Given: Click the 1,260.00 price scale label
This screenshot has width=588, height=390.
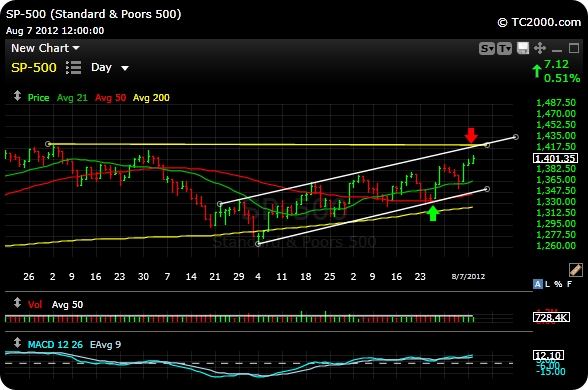Looking at the screenshot, I should pyautogui.click(x=556, y=246).
